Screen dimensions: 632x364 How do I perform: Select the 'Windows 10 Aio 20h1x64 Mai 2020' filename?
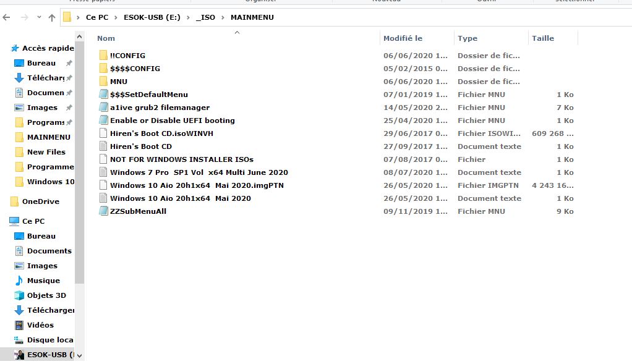pos(181,198)
